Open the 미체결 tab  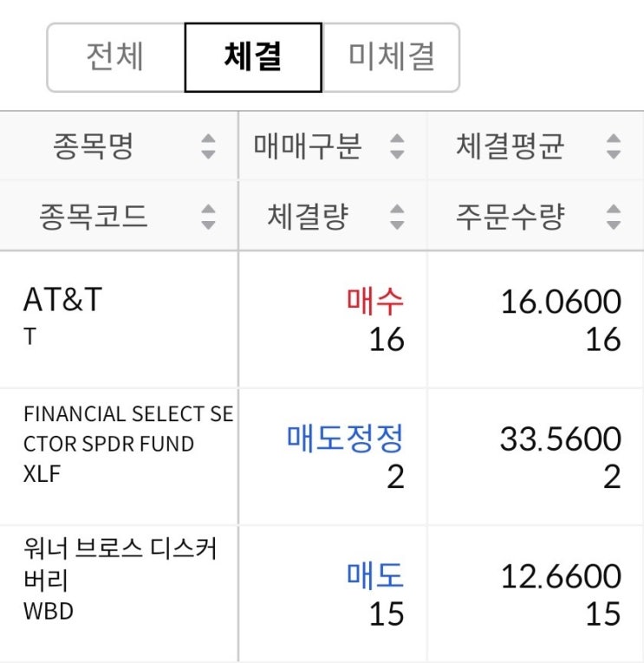(391, 57)
